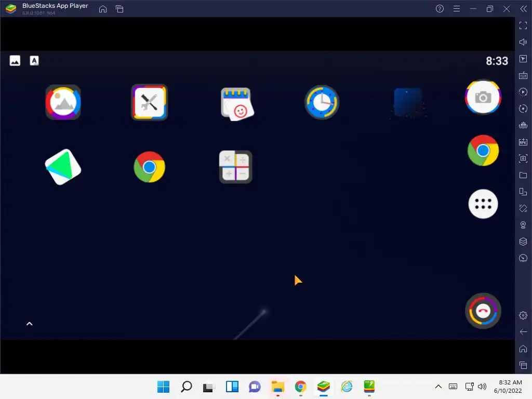Launch the Camera app icon
This screenshot has width=532, height=399.
(x=483, y=97)
